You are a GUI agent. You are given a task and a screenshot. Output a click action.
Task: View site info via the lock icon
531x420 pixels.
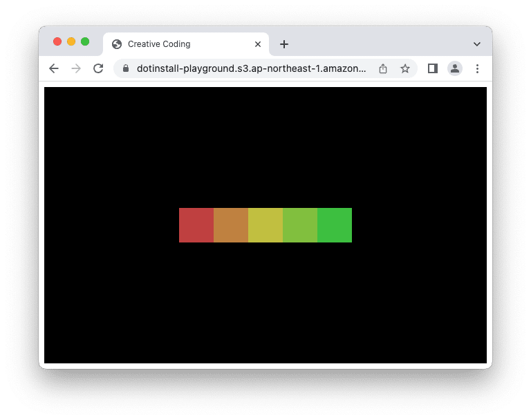coord(126,68)
